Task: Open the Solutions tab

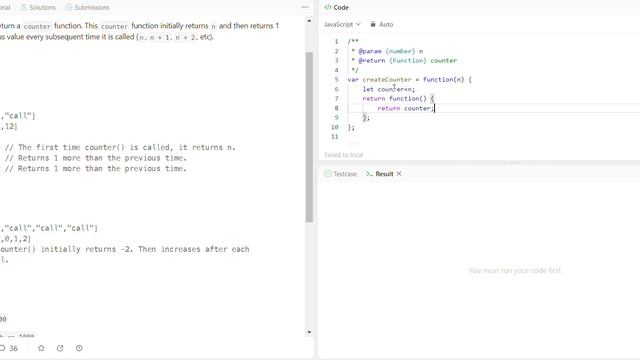Action: tap(38, 7)
